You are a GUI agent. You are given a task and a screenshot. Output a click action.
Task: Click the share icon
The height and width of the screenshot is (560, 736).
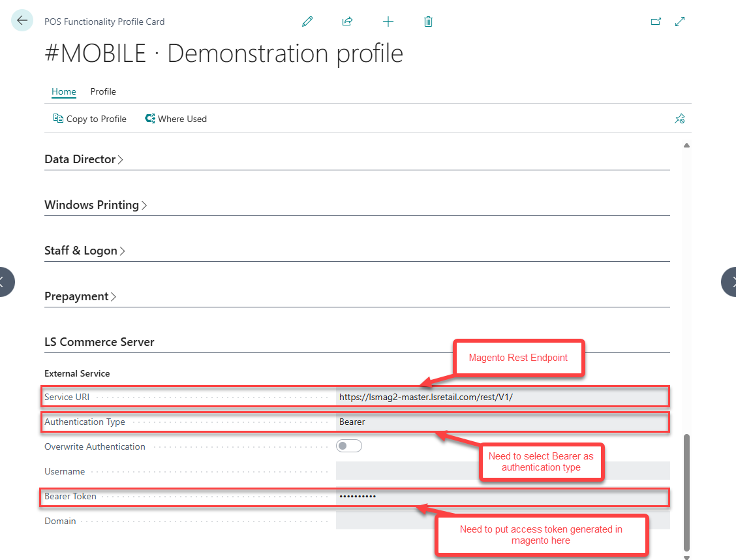tap(347, 22)
